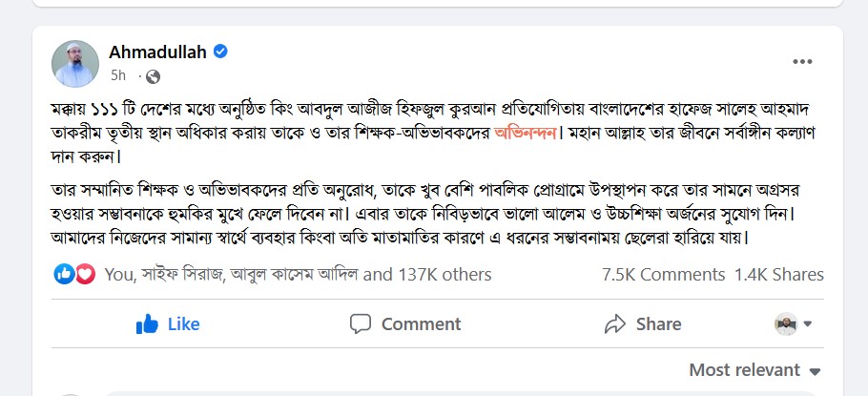The height and width of the screenshot is (396, 868).
Task: Open Ahmadullah's profile picture
Action: [x=75, y=64]
